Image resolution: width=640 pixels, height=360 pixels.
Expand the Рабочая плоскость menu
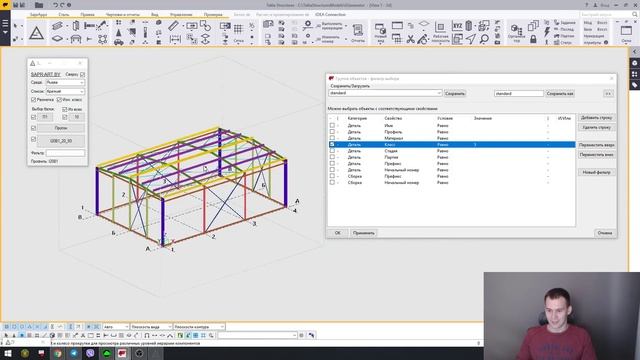pos(440,33)
